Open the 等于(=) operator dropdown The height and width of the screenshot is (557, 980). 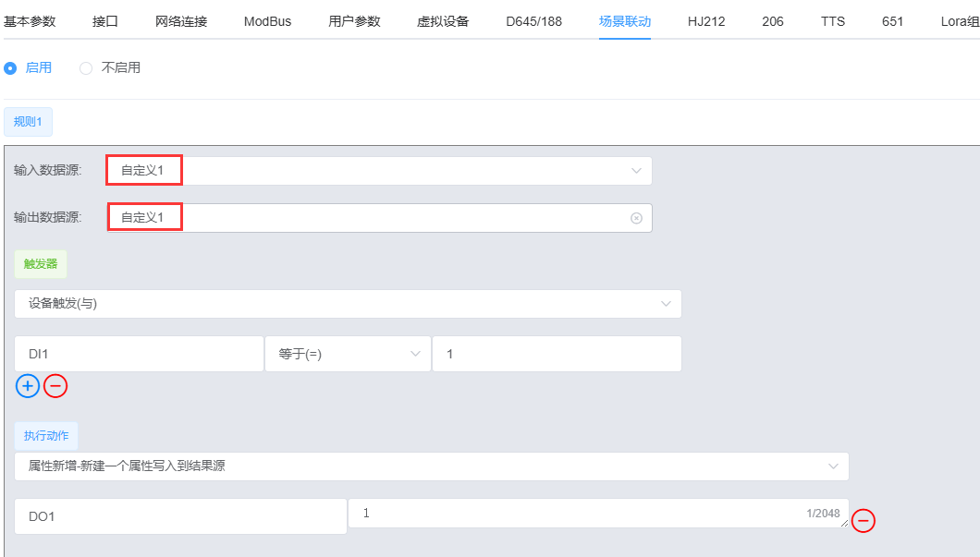(348, 354)
